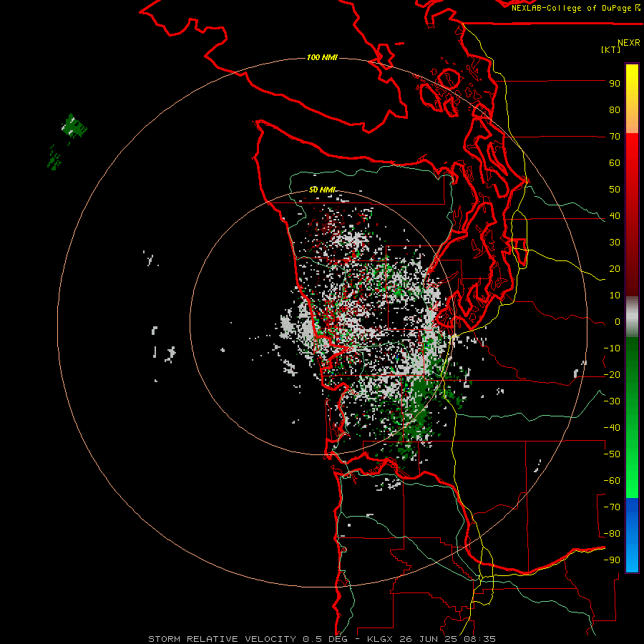
Task: Click the -30 value on the velocity scale
Action: pos(612,401)
